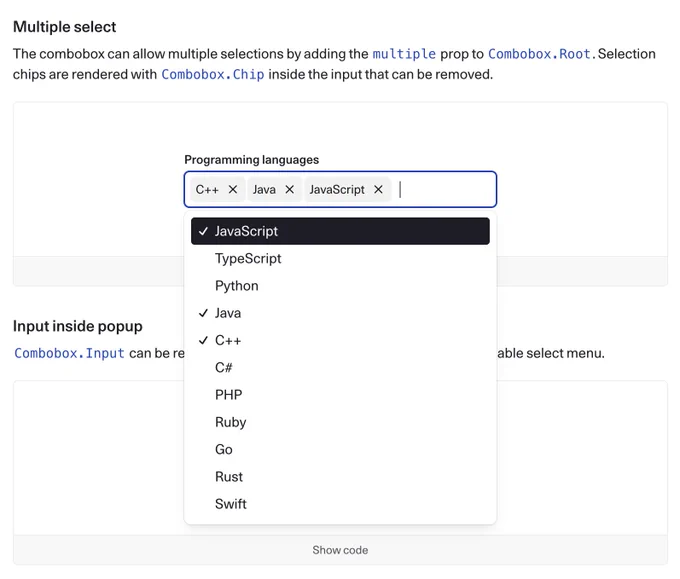The height and width of the screenshot is (579, 680).
Task: Select TypeScript option
Action: [x=340, y=258]
